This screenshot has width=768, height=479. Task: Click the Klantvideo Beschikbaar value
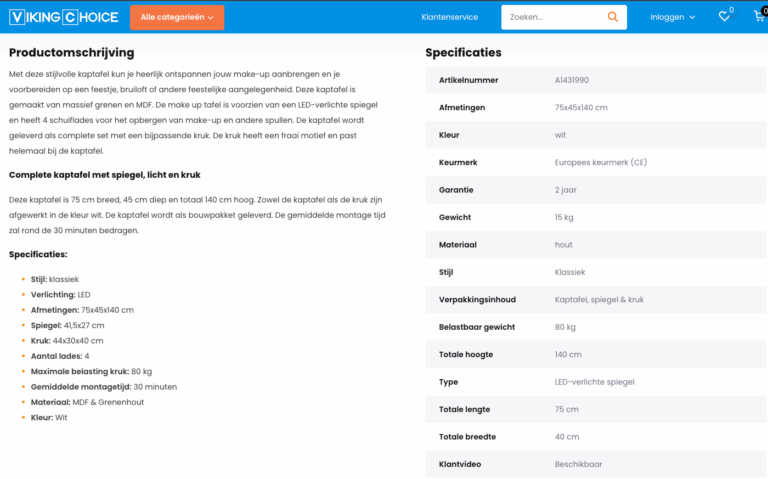point(578,464)
